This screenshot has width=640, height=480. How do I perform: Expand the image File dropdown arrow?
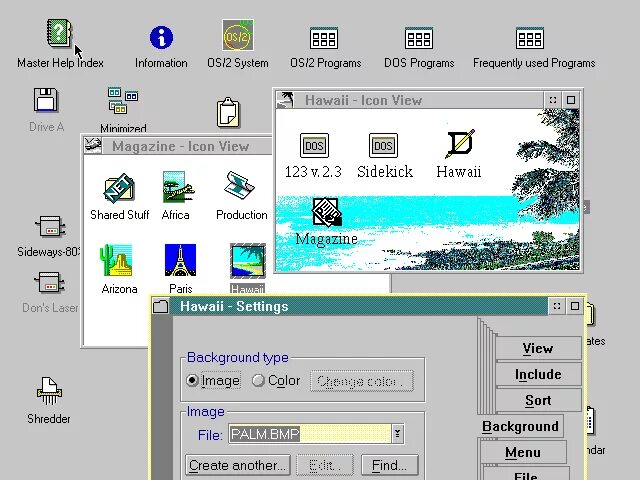(x=398, y=434)
